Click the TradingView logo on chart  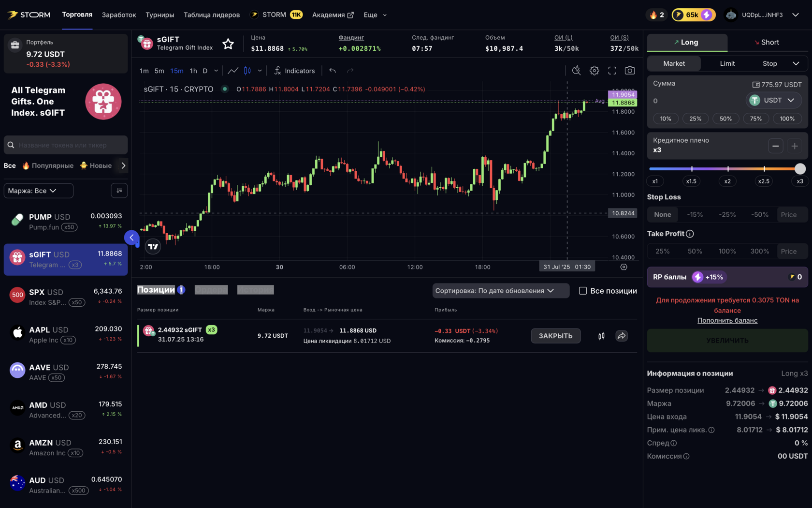[153, 247]
